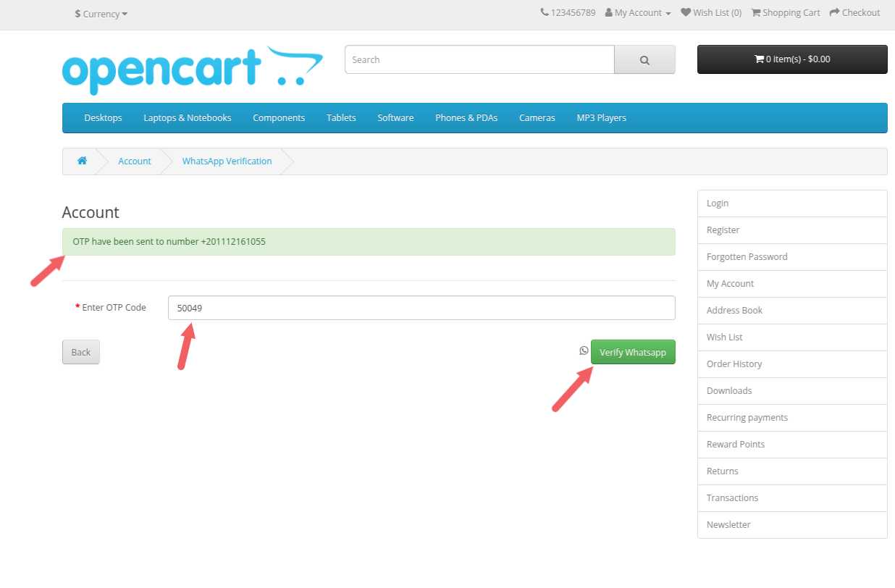The width and height of the screenshot is (895, 588).
Task: Select Tablets in navigation bar
Action: (341, 117)
